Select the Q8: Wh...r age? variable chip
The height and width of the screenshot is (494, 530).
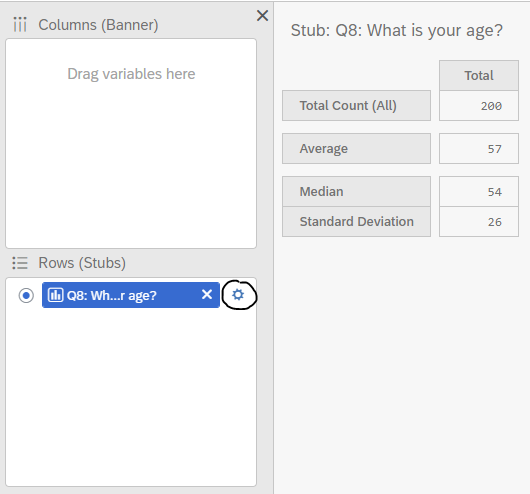point(131,295)
